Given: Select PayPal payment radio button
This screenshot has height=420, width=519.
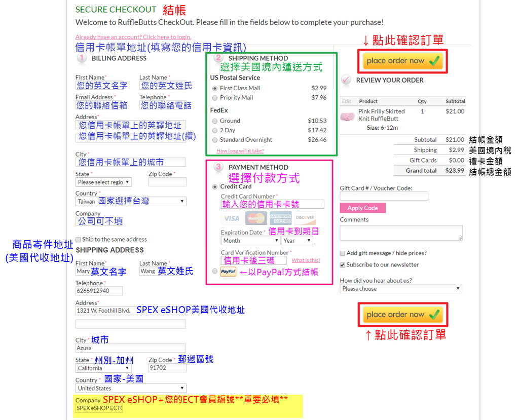Looking at the screenshot, I should tap(215, 271).
